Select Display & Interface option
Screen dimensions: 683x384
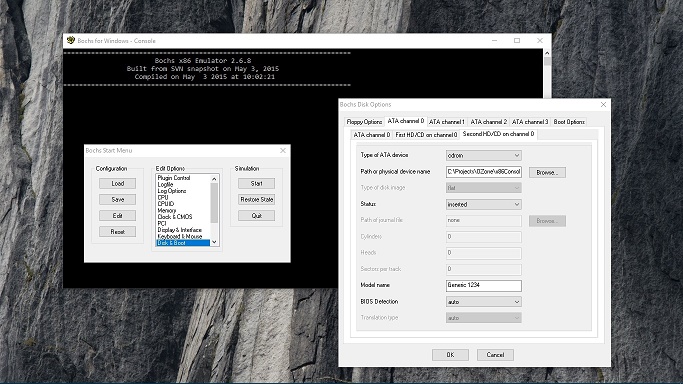183,230
